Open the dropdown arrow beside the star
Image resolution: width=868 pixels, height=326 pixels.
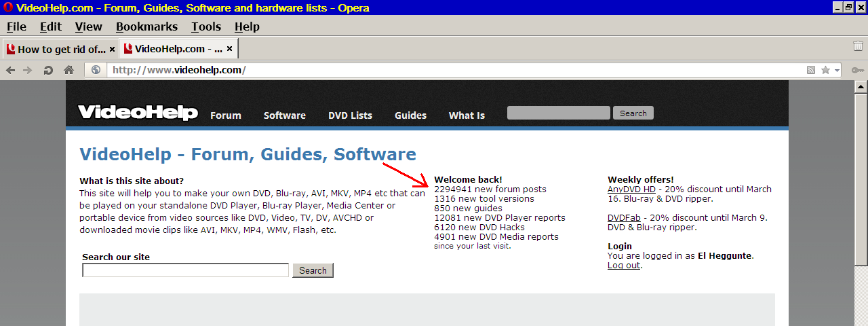pyautogui.click(x=837, y=71)
